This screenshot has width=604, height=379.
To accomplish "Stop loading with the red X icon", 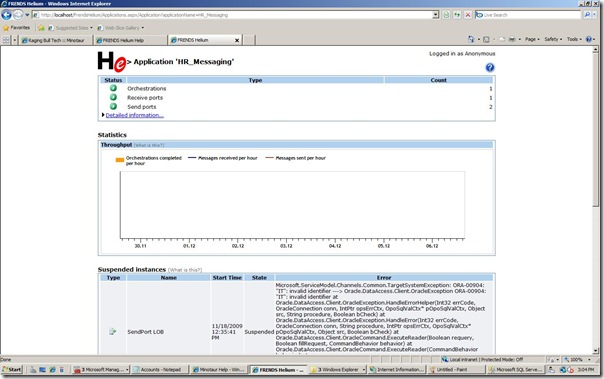I will 468,15.
